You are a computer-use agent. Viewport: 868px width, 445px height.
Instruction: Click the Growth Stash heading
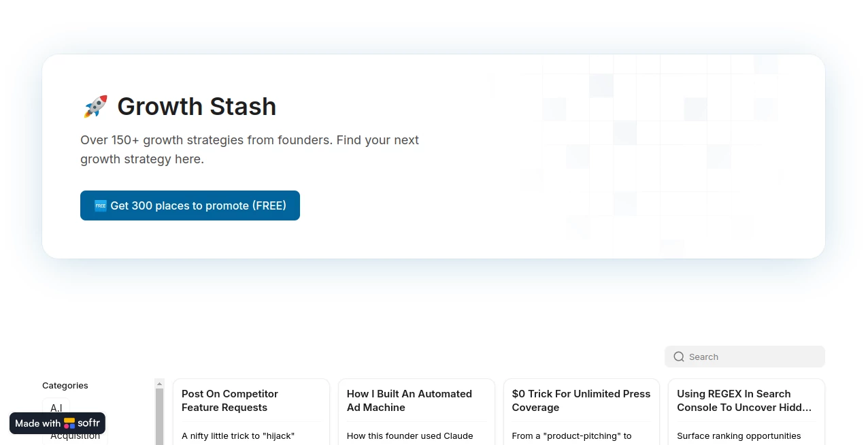(197, 107)
